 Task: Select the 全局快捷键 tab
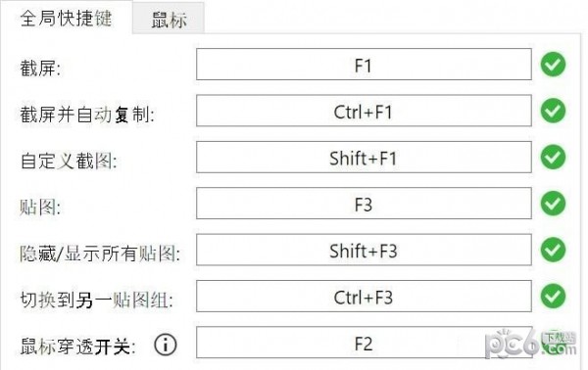coord(66,18)
